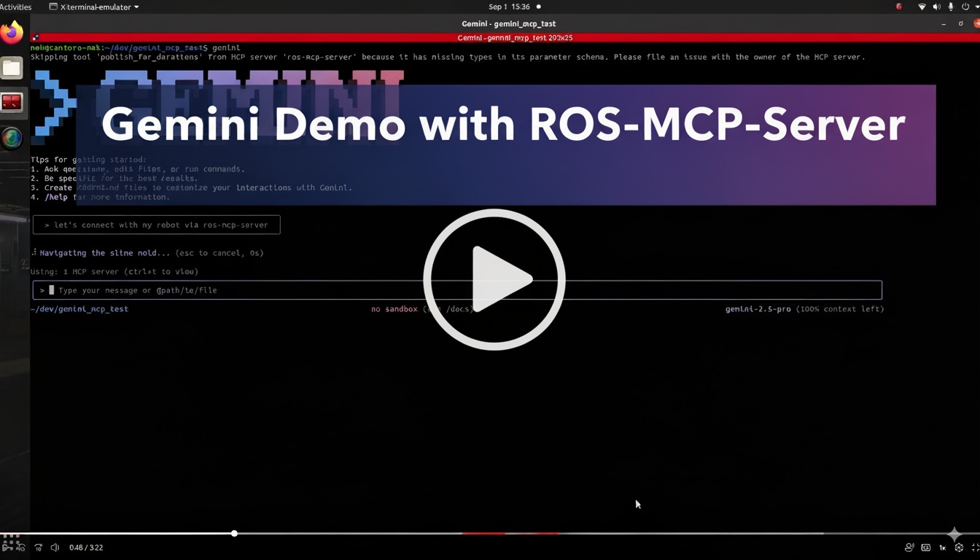The image size is (980, 560).
Task: Open the round globe app in dock
Action: click(12, 138)
